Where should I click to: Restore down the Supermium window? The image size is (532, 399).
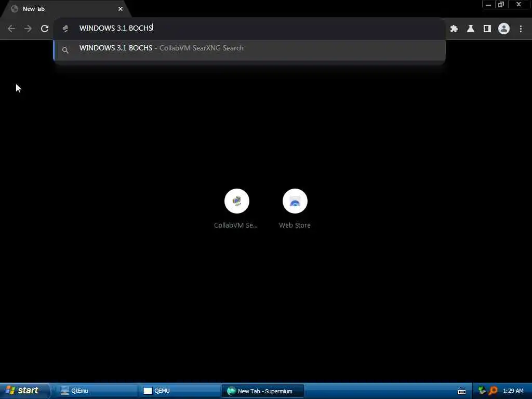coord(501,5)
